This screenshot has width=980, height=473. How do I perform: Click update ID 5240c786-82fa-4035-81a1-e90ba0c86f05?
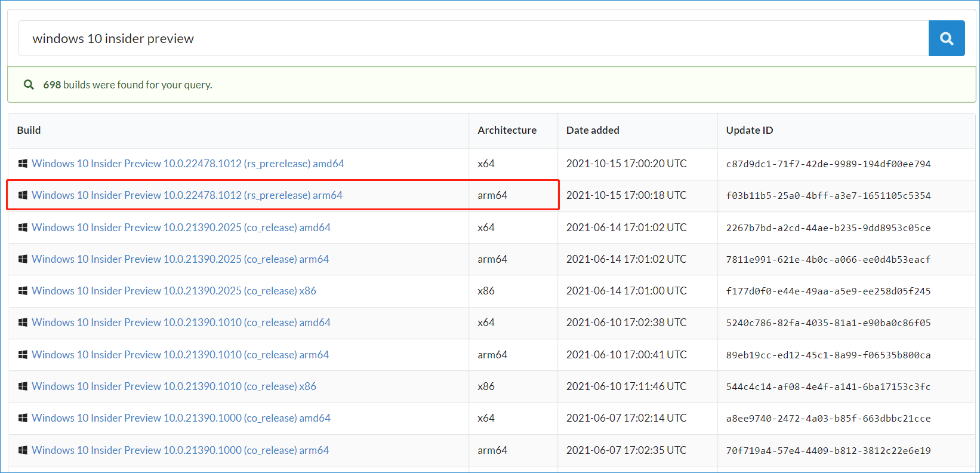coord(828,322)
